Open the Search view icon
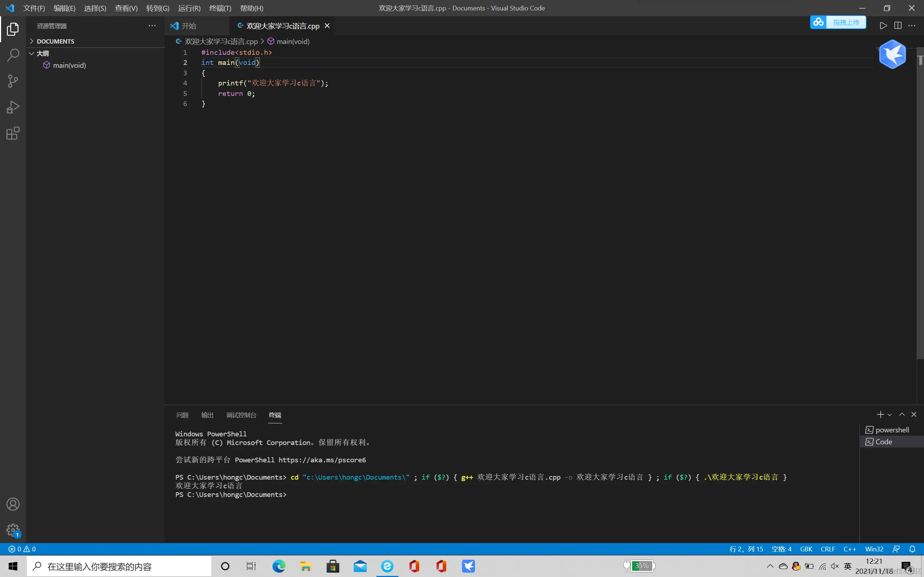Screen dimensions: 924x577 point(13,55)
